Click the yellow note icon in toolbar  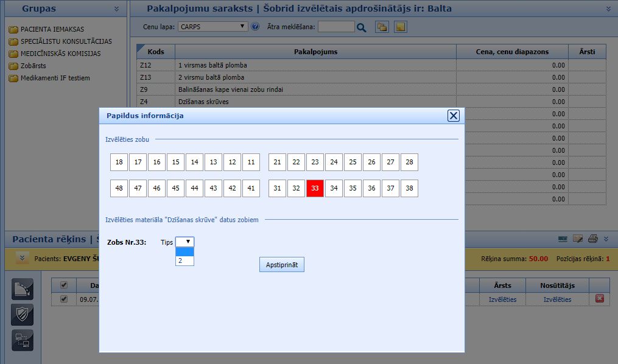coord(400,27)
